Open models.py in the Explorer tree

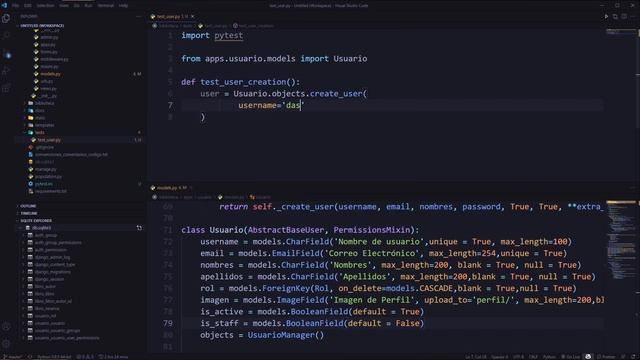click(50, 74)
